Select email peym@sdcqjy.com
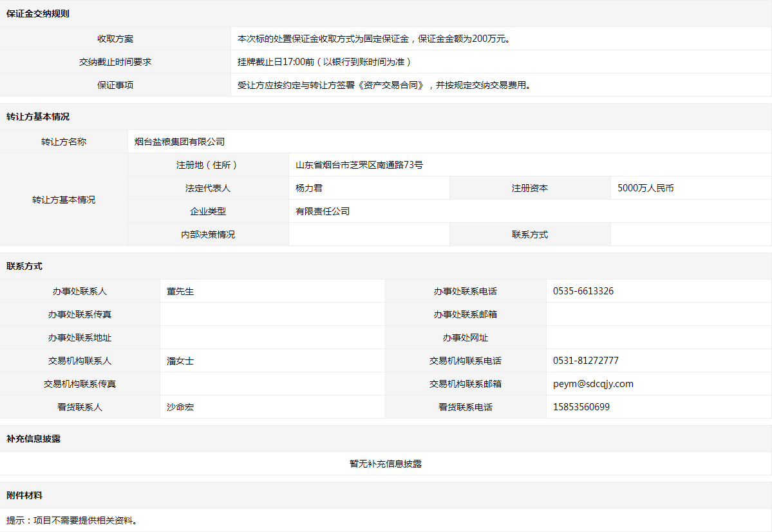This screenshot has width=772, height=532. click(x=593, y=384)
